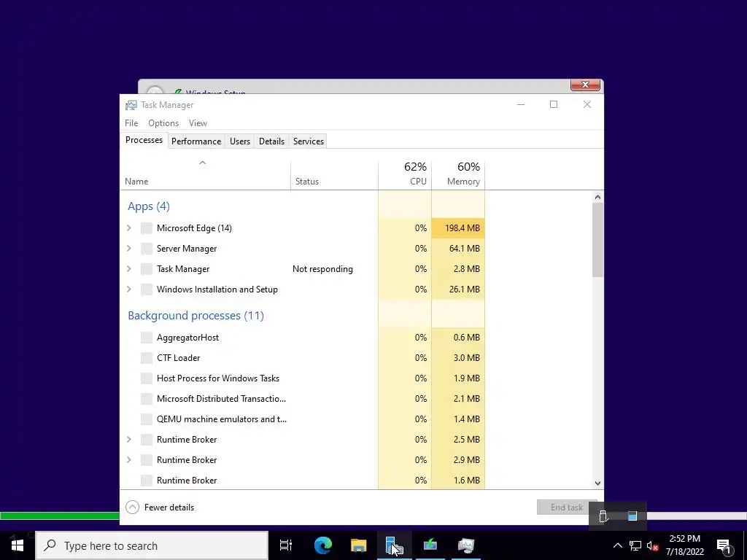The height and width of the screenshot is (560, 747).
Task: Switch to the Users tab
Action: click(x=239, y=141)
